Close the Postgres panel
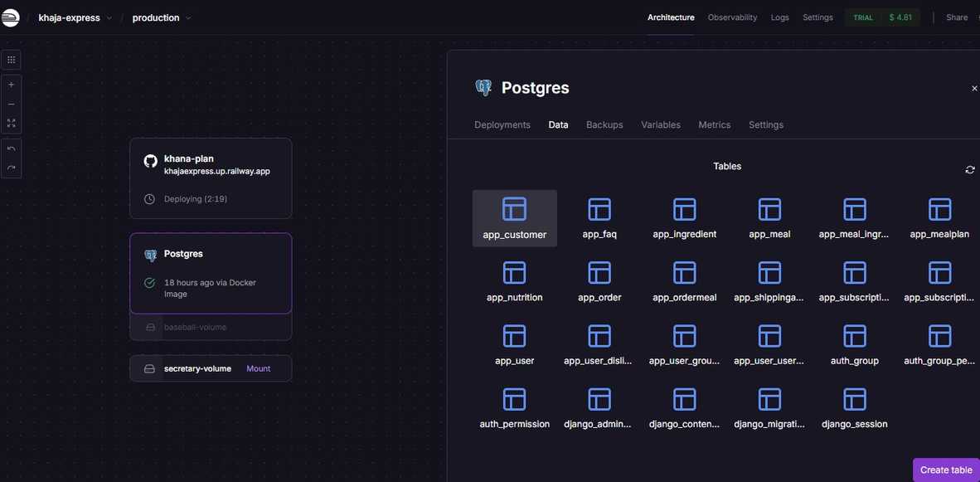Viewport: 980px width, 482px height. click(x=974, y=89)
